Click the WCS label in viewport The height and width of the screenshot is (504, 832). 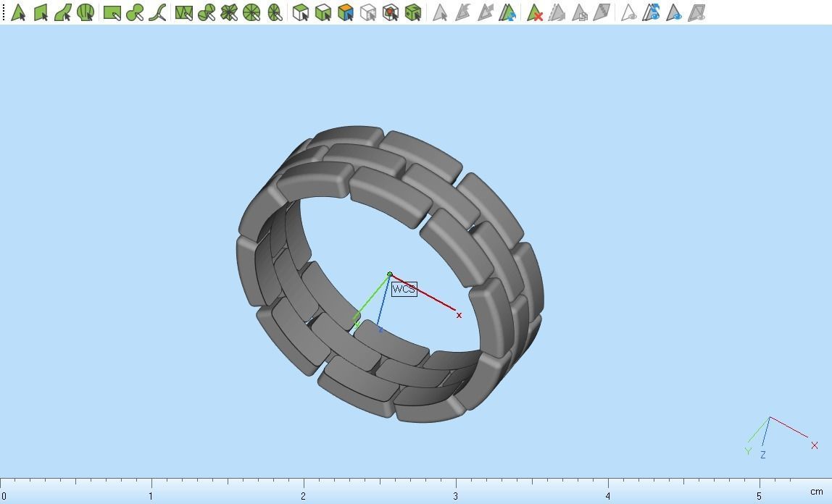click(x=404, y=289)
